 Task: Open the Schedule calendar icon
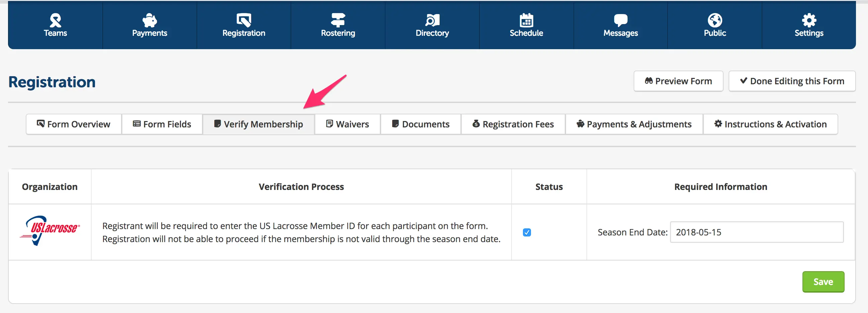click(526, 20)
